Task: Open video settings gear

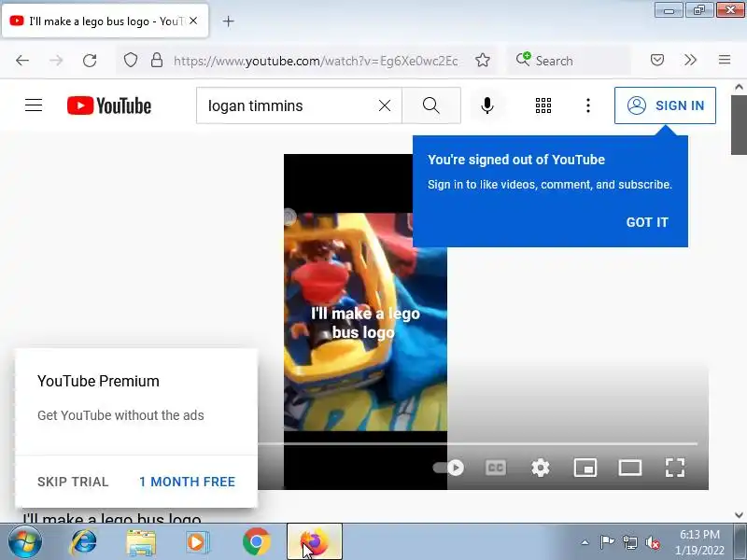Action: (541, 468)
